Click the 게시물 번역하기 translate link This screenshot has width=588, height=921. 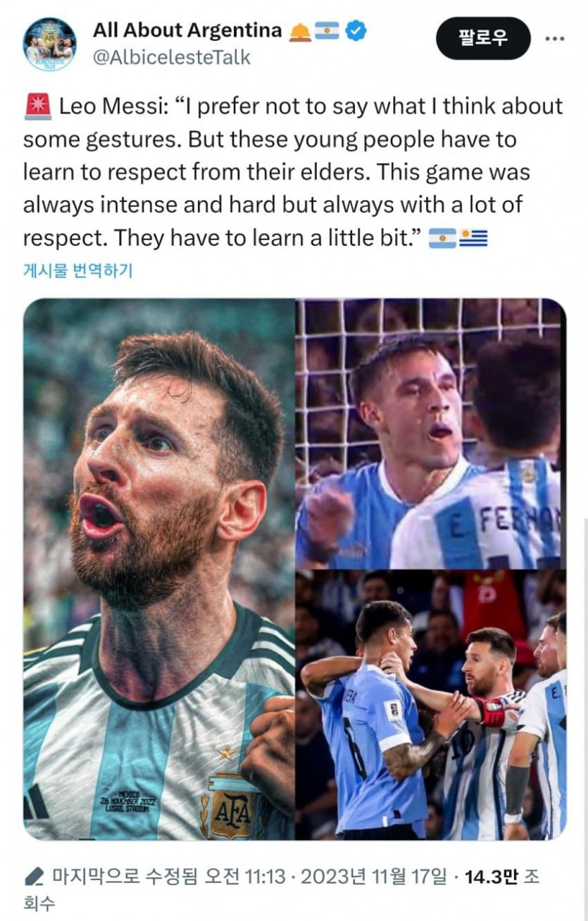point(78,270)
